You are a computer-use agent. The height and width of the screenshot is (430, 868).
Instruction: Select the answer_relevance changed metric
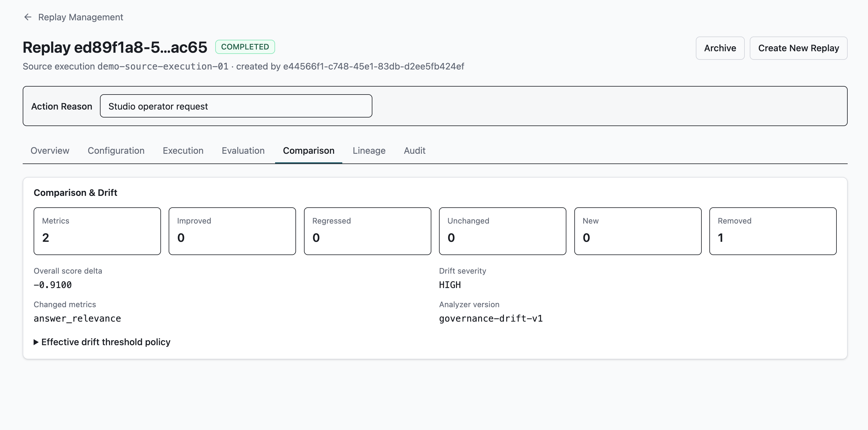click(x=77, y=319)
